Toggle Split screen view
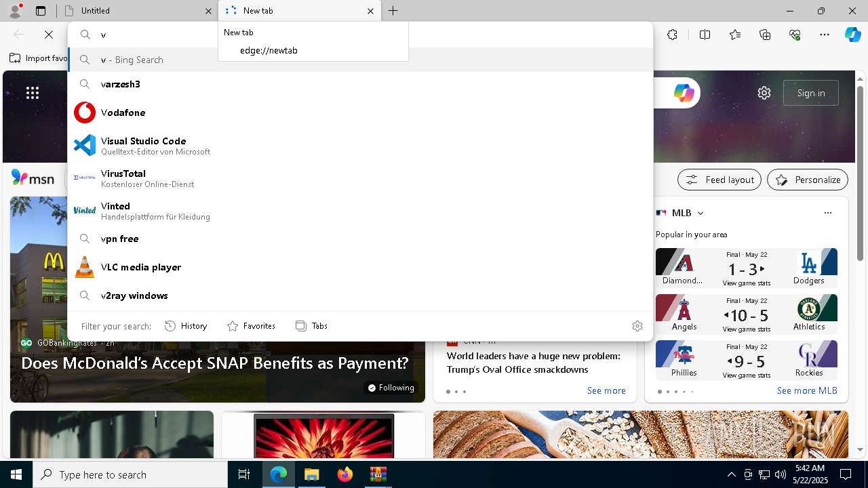 coord(705,35)
